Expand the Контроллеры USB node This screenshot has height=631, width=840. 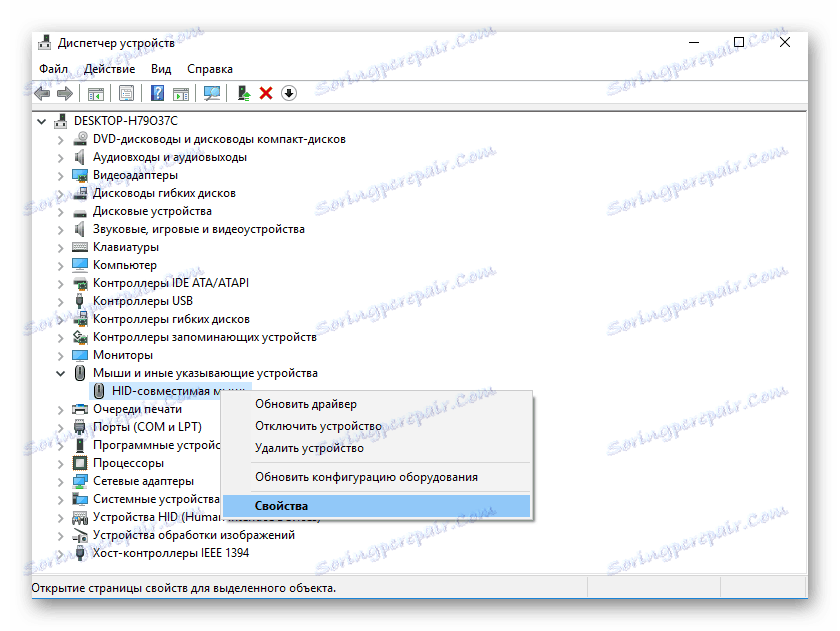[61, 302]
